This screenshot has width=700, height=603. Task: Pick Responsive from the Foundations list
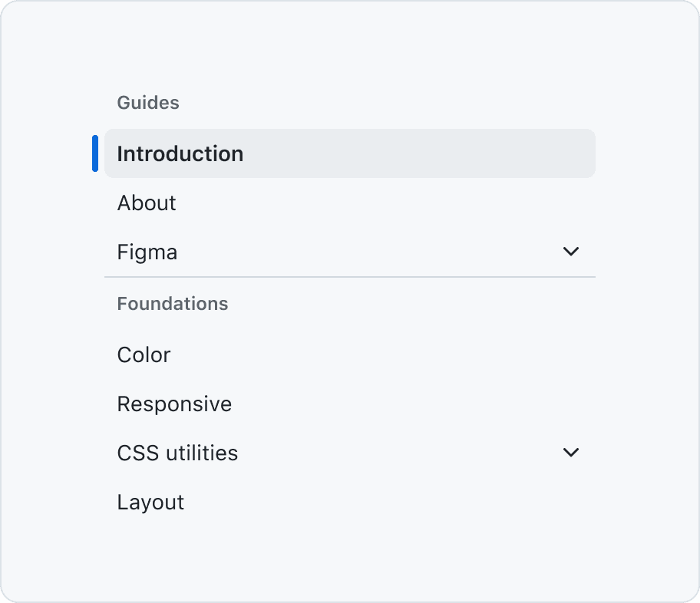[x=174, y=404]
